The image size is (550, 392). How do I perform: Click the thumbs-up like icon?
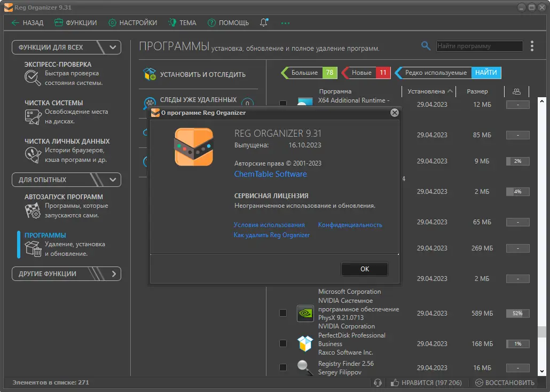(x=395, y=382)
